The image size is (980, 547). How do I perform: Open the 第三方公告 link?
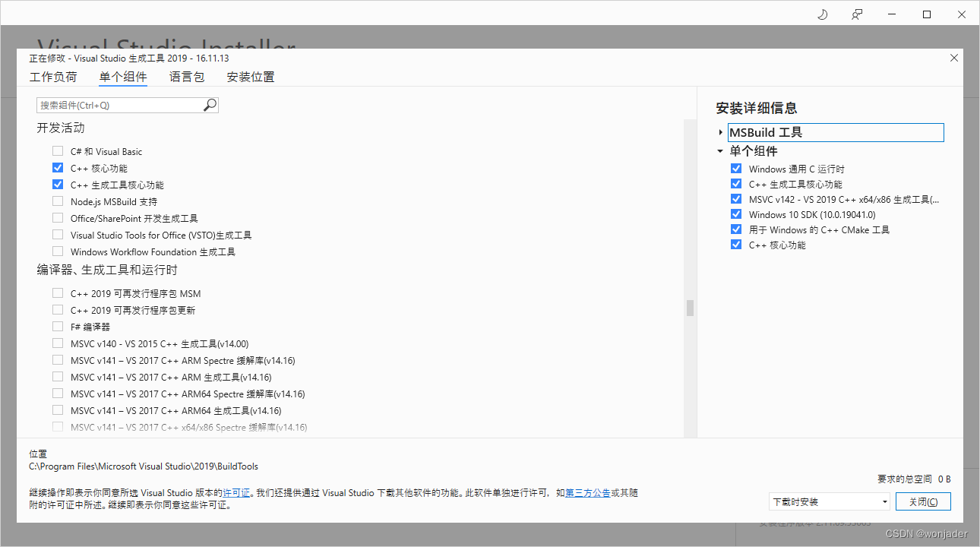(588, 493)
